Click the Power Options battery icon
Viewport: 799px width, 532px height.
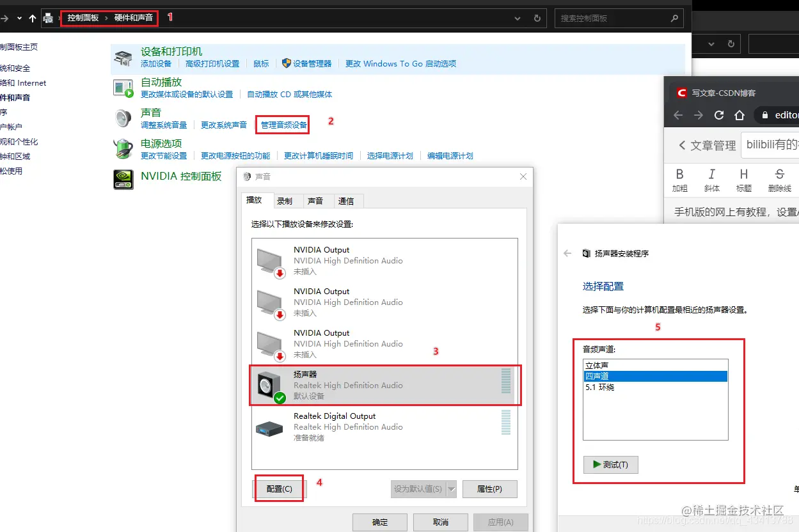(x=123, y=149)
